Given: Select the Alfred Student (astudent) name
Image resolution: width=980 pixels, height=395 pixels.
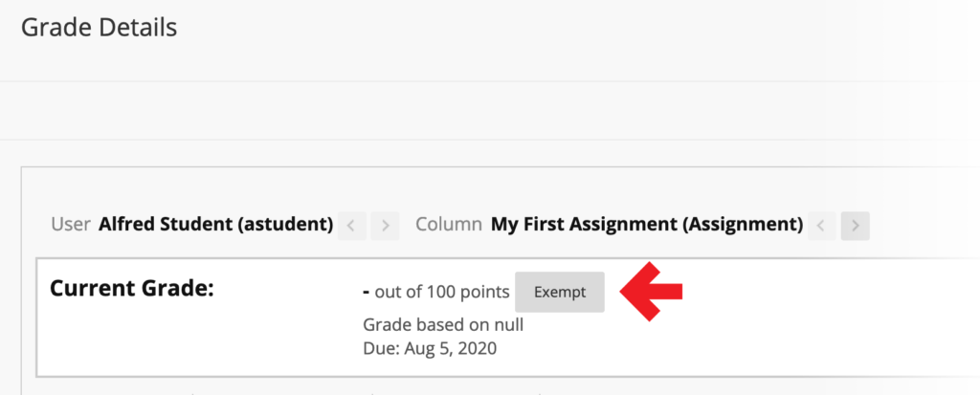Looking at the screenshot, I should [215, 225].
